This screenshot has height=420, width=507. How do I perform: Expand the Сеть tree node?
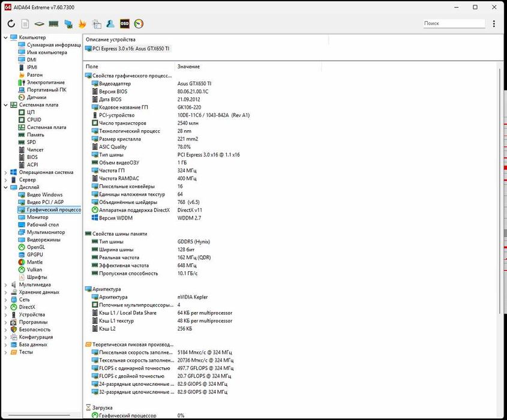coord(5,300)
